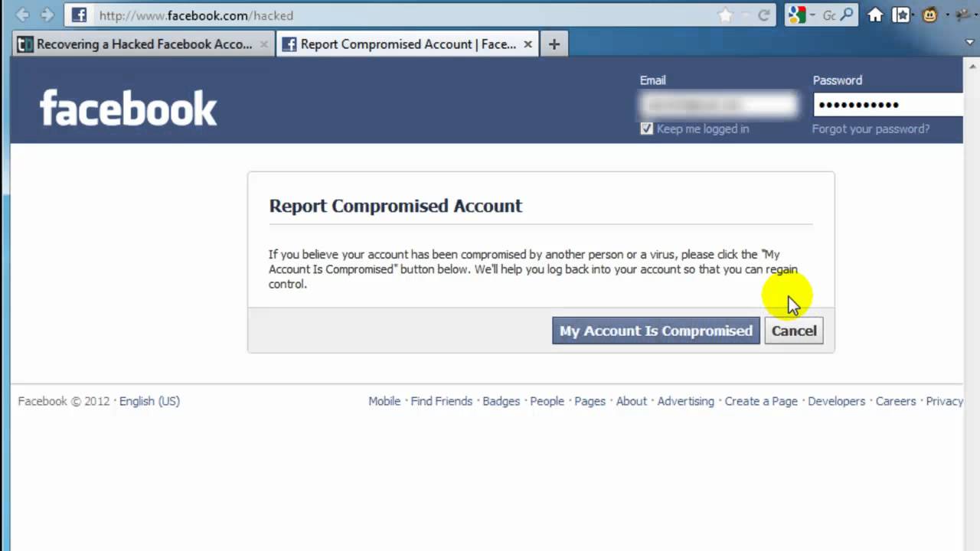This screenshot has width=980, height=551.
Task: Click the Cancel button
Action: click(x=794, y=331)
